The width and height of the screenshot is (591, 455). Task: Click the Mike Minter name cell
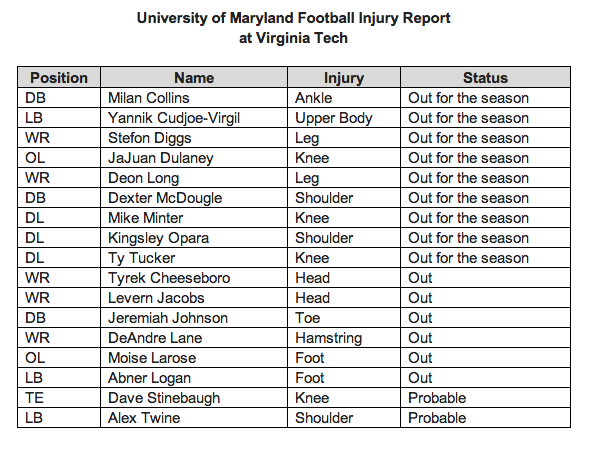[194, 218]
